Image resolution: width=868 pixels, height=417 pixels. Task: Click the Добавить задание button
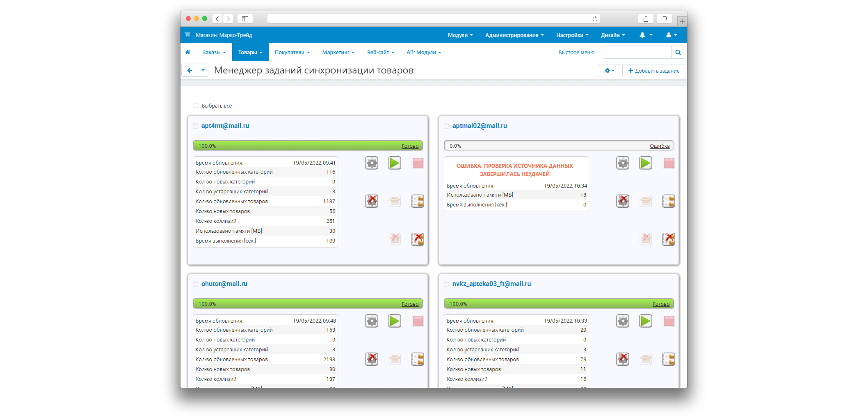coord(654,71)
